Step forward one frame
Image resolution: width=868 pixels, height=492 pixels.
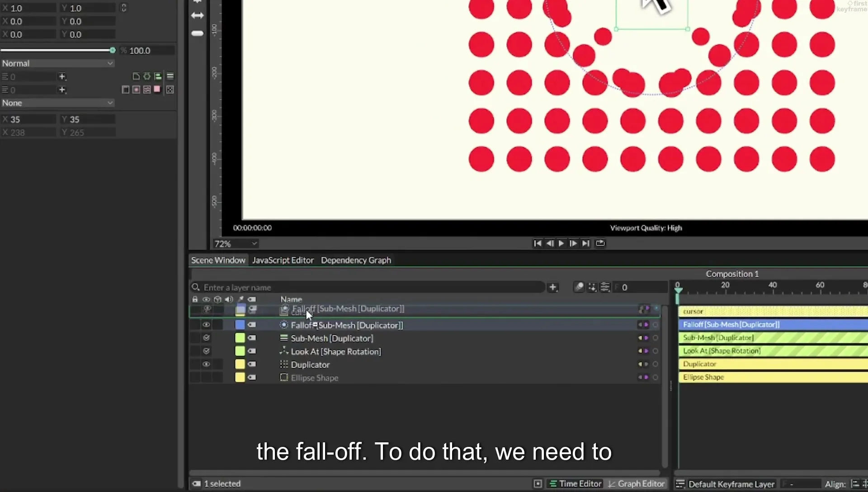(x=573, y=243)
